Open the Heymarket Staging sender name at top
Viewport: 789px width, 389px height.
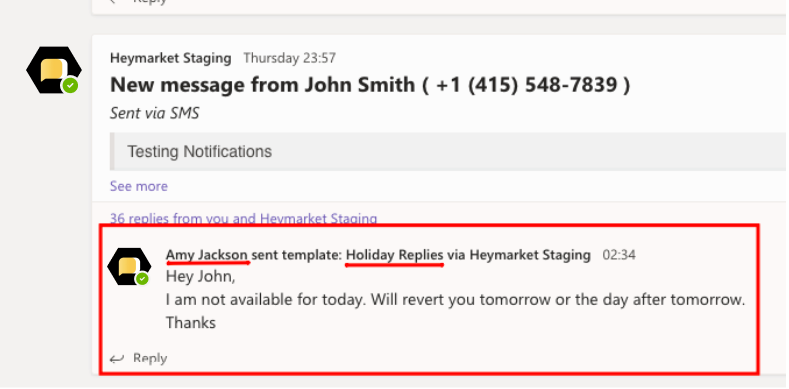171,58
